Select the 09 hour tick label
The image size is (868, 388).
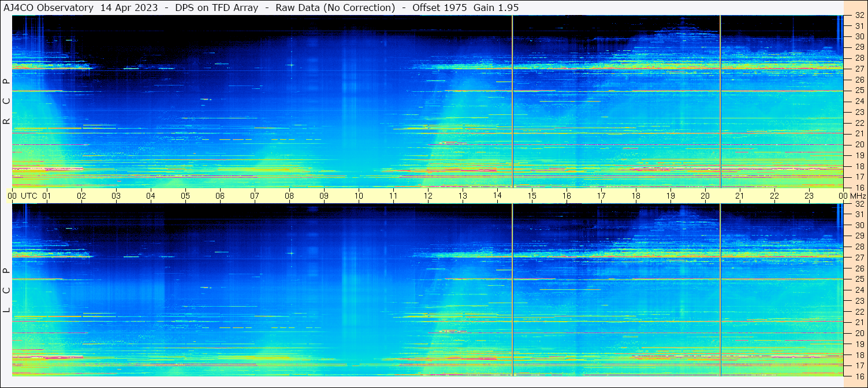[324, 196]
